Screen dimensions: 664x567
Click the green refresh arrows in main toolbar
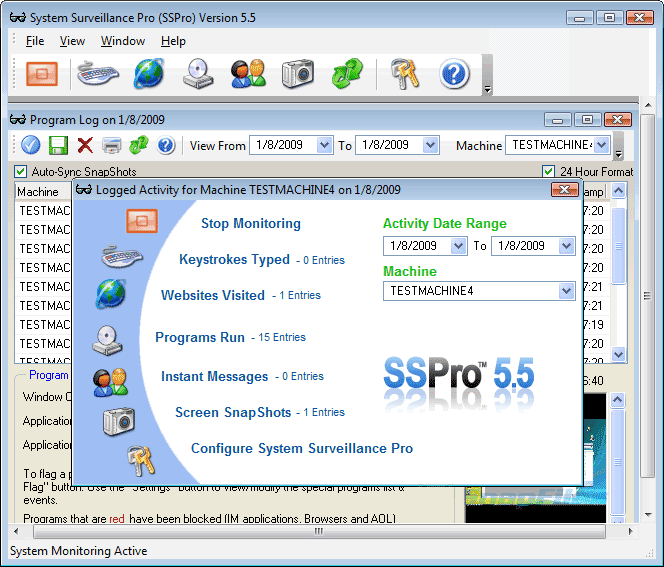[347, 74]
